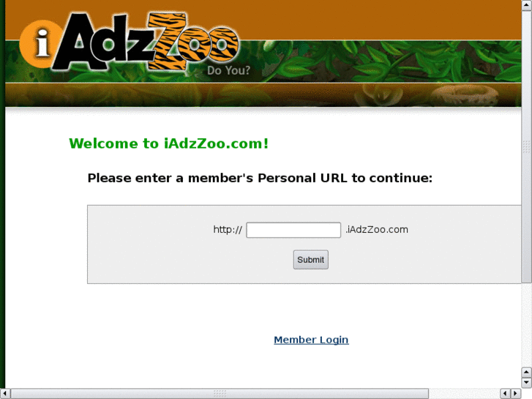Submit the Personal URL form
The image size is (532, 399).
[x=310, y=260]
